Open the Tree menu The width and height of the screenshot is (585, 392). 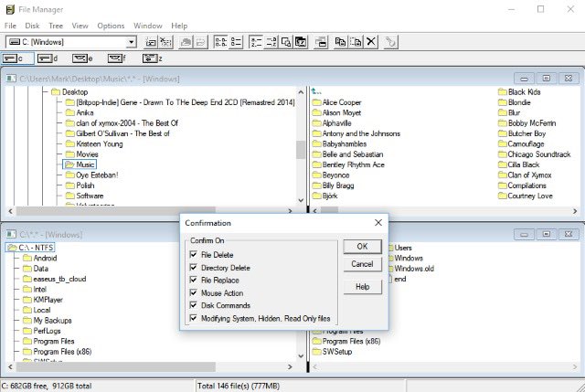click(x=56, y=26)
